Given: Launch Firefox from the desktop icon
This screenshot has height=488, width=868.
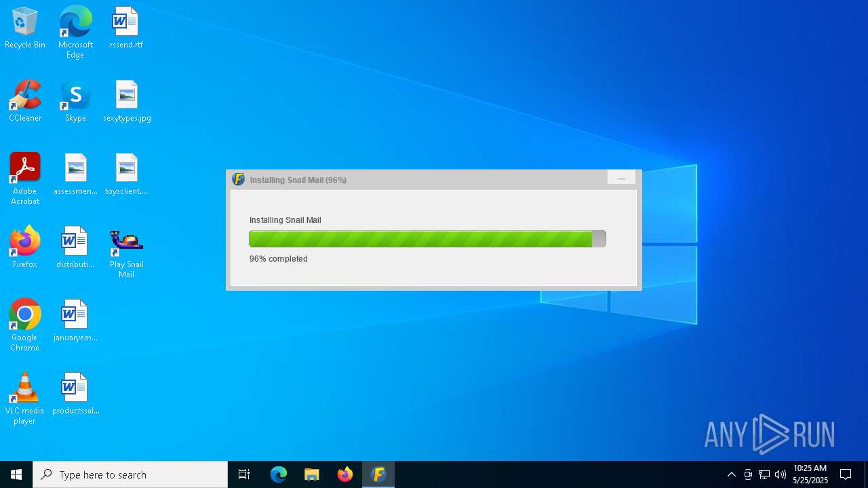Looking at the screenshot, I should (25, 248).
